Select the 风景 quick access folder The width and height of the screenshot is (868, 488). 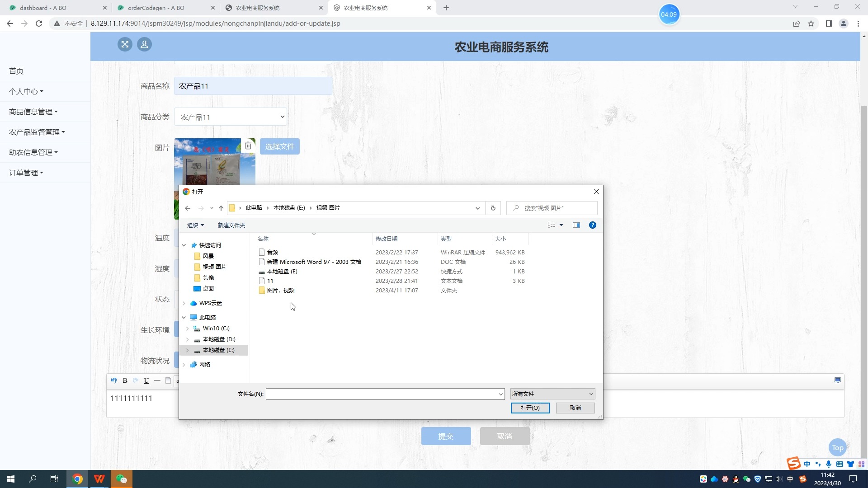tap(208, 256)
